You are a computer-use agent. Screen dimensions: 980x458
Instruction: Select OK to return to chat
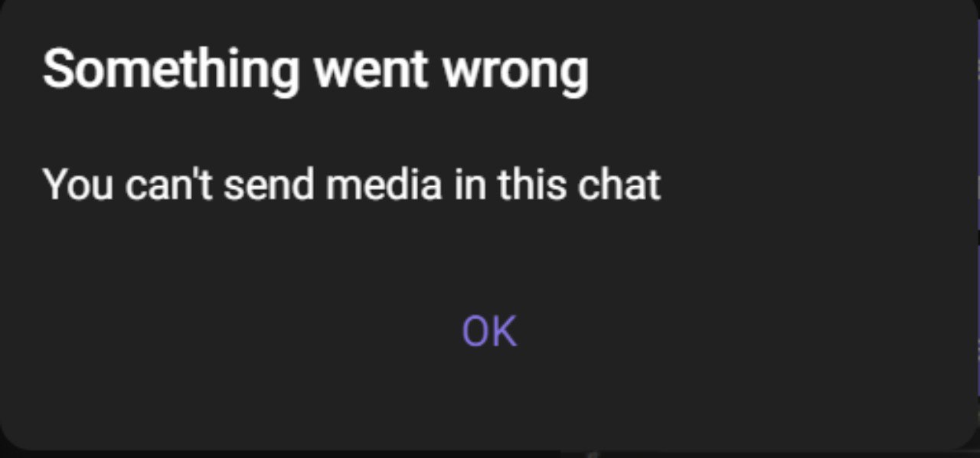tap(489, 331)
